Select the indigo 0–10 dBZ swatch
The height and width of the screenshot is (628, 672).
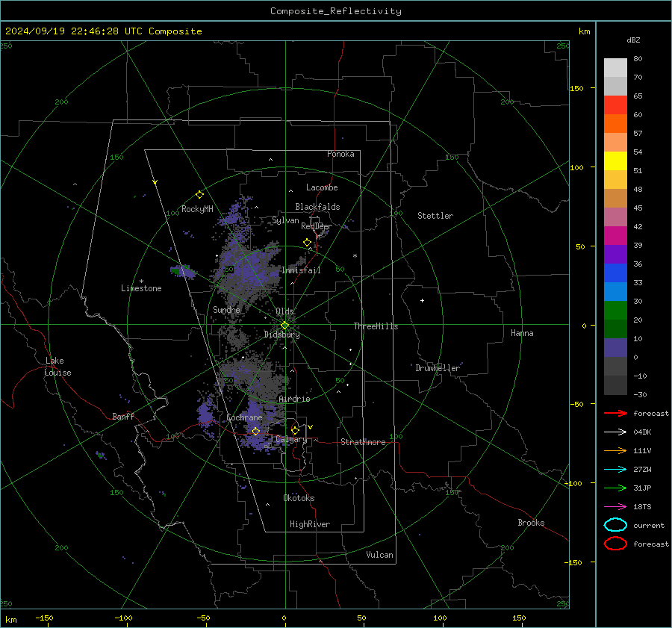point(615,348)
